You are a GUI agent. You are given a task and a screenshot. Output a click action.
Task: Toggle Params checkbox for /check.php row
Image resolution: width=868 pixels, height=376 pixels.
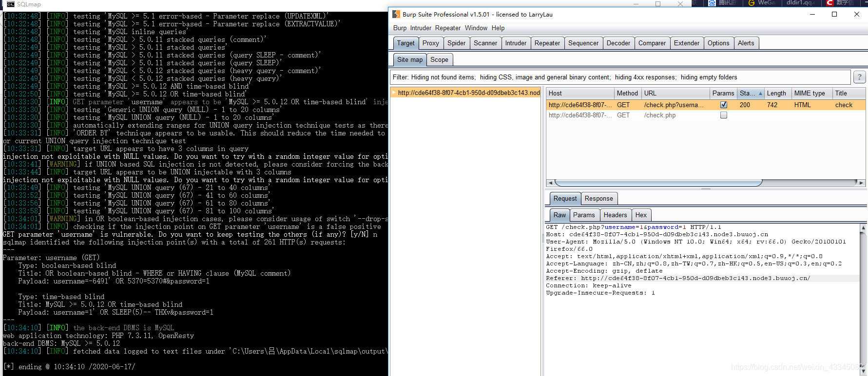[x=724, y=115]
